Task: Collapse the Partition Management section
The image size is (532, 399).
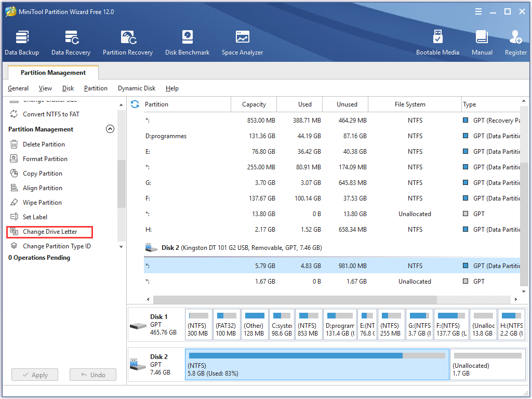Action: point(110,129)
